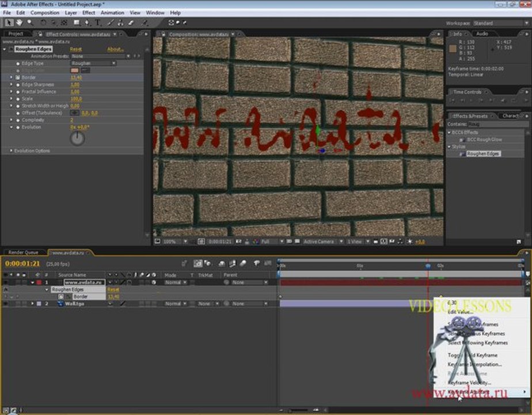The width and height of the screenshot is (532, 415).
Task: Click the Reset Exposure icon in the viewer
Action: (410, 242)
